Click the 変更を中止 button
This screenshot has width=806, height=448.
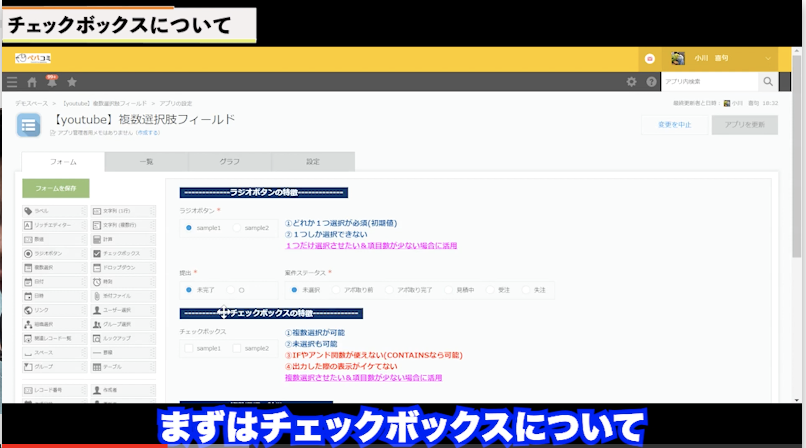(675, 125)
